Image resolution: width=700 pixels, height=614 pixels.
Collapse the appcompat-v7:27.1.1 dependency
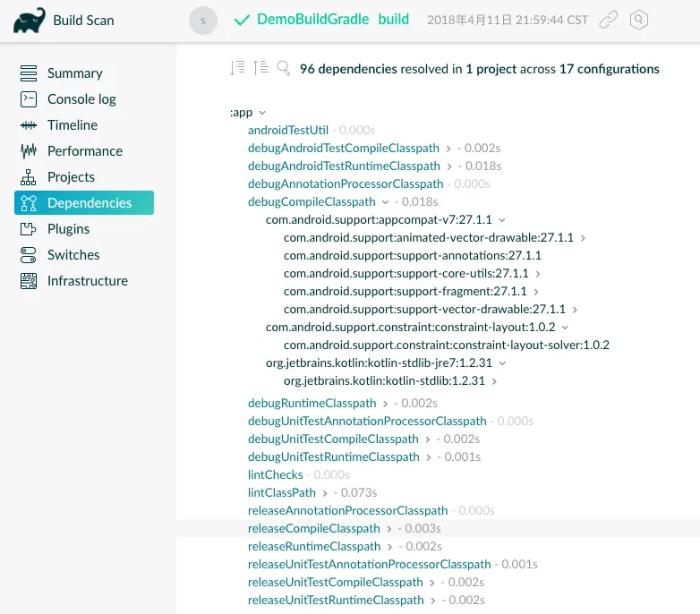(502, 220)
